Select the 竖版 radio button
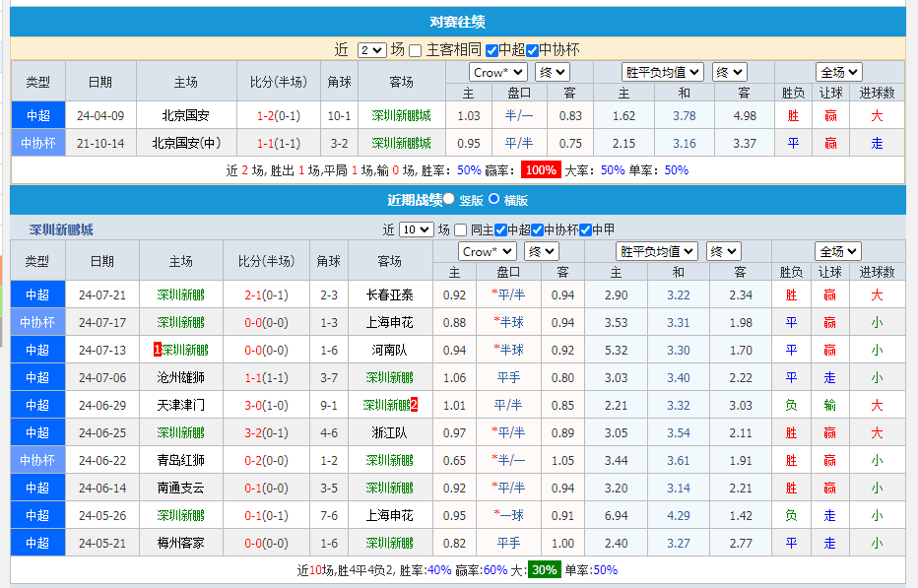The image size is (918, 588). pyautogui.click(x=450, y=199)
